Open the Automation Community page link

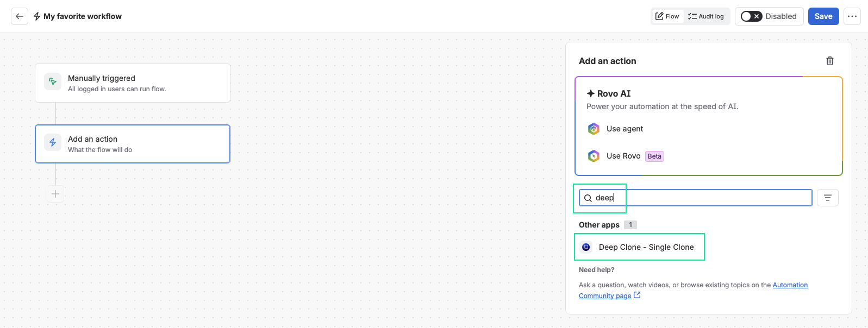tap(693, 291)
